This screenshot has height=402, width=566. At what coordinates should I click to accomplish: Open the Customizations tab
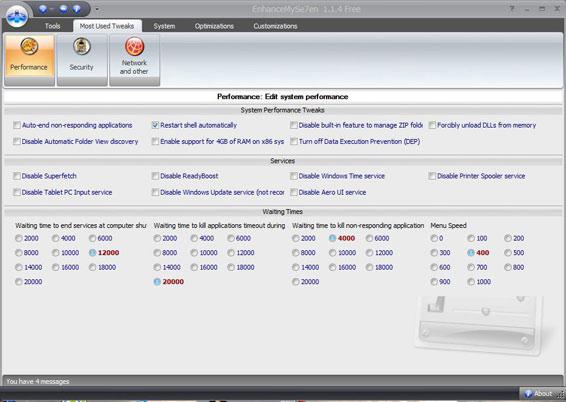pyautogui.click(x=275, y=26)
